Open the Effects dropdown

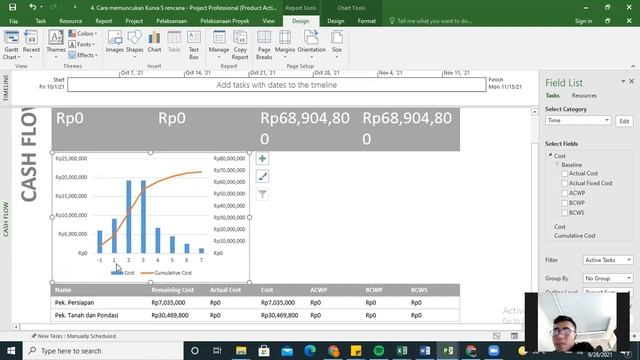(83, 55)
